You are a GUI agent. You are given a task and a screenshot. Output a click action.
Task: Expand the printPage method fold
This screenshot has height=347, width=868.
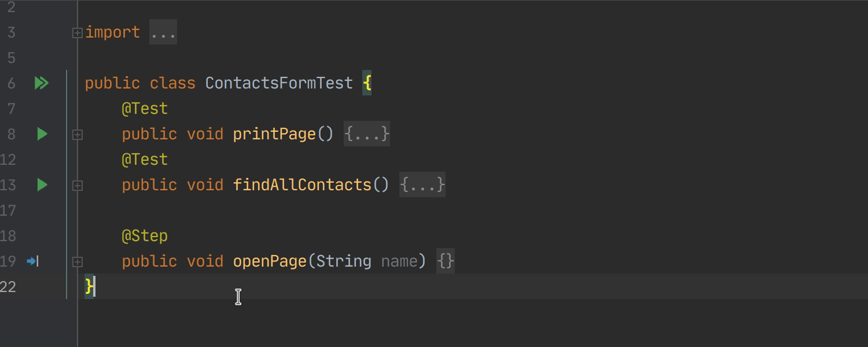[77, 135]
